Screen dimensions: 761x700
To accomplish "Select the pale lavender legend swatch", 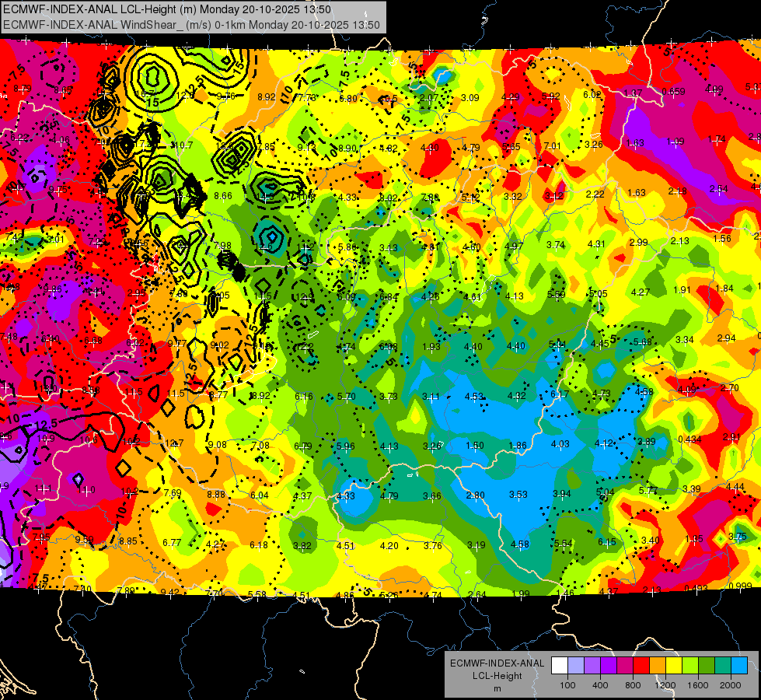I will tap(575, 666).
